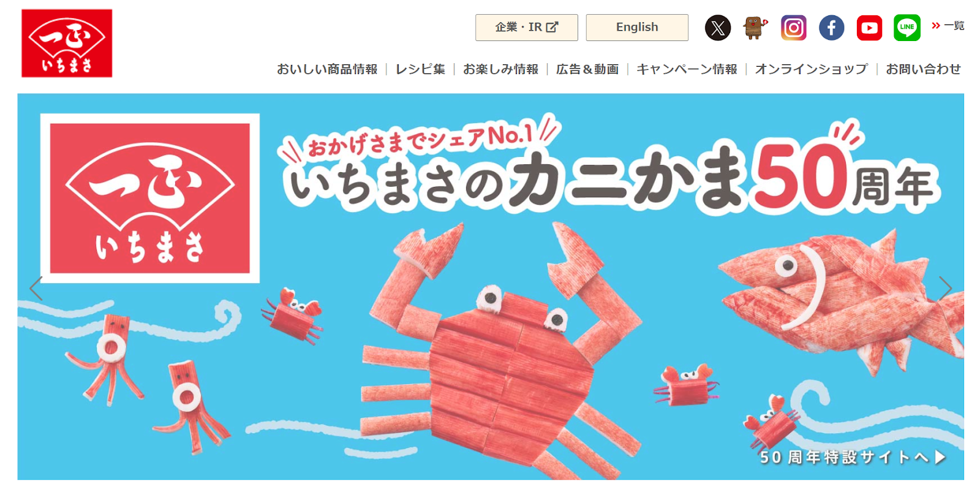Open the Instagram icon link

[x=793, y=28]
